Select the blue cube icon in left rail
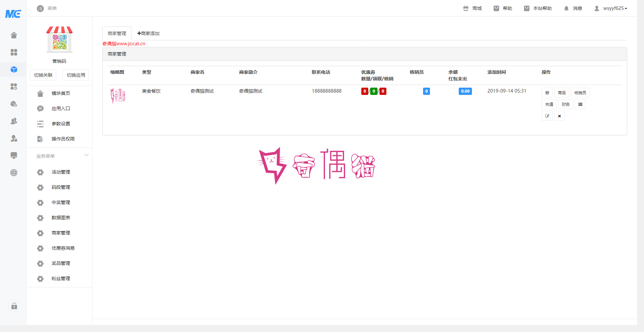This screenshot has width=644, height=332. pos(14,69)
